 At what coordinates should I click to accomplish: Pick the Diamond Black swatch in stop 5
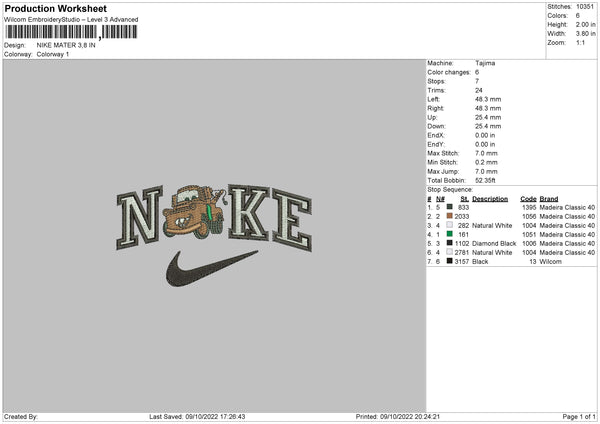pos(450,243)
